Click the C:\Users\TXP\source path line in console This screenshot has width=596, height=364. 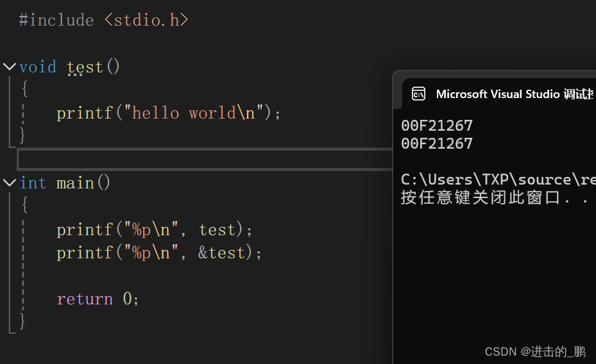pyautogui.click(x=498, y=179)
